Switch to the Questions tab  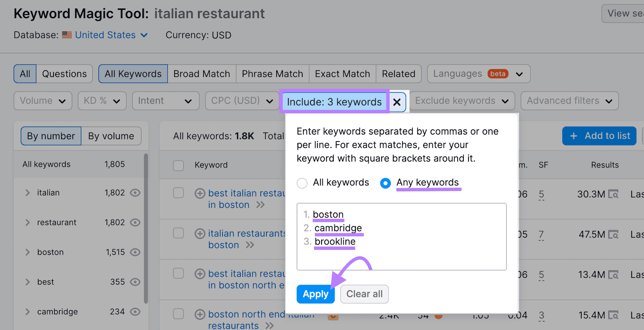coord(64,74)
